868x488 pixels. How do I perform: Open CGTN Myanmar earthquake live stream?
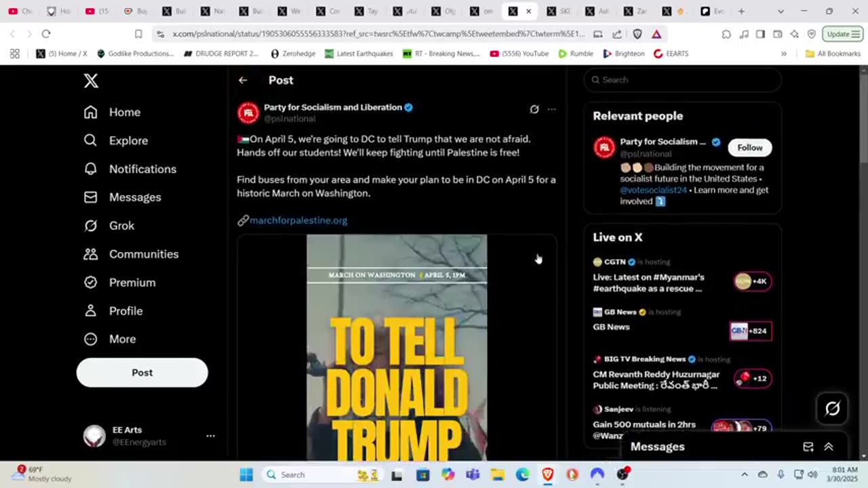pos(682,276)
